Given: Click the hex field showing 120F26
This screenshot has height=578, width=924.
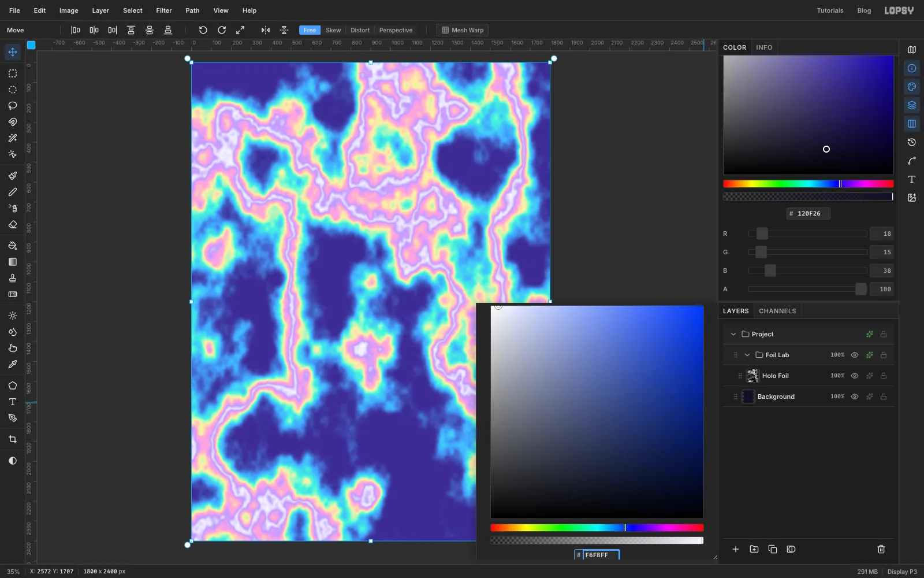Looking at the screenshot, I should click(808, 213).
